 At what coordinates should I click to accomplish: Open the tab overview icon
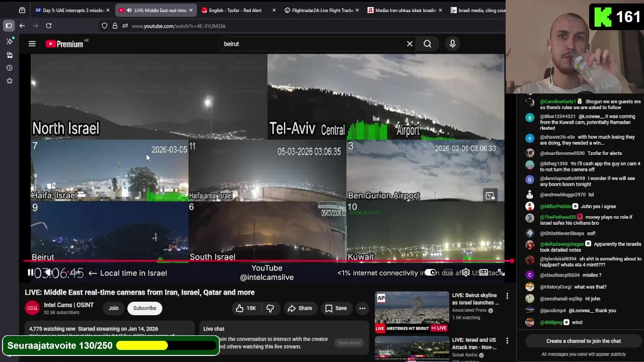tap(22, 10)
